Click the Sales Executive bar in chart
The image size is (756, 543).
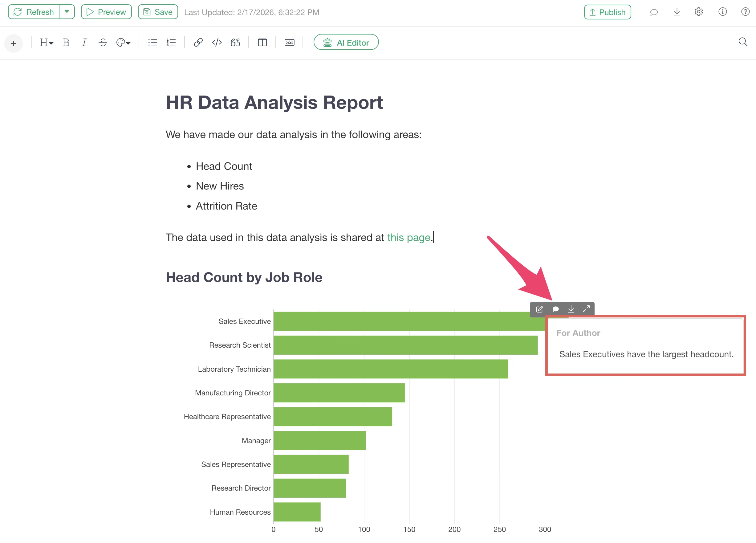[400, 321]
